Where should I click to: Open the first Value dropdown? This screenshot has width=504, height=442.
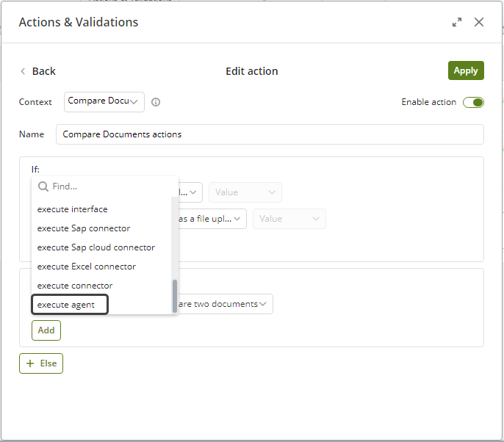(245, 192)
